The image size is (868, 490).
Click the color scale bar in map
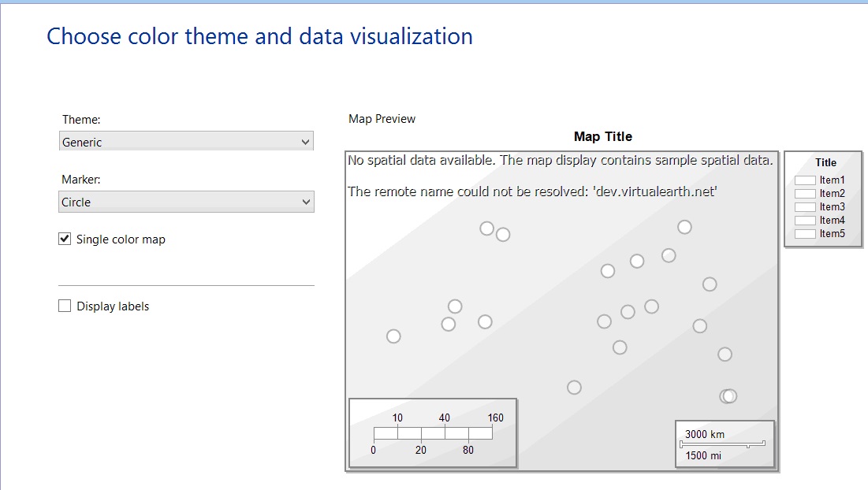point(433,433)
